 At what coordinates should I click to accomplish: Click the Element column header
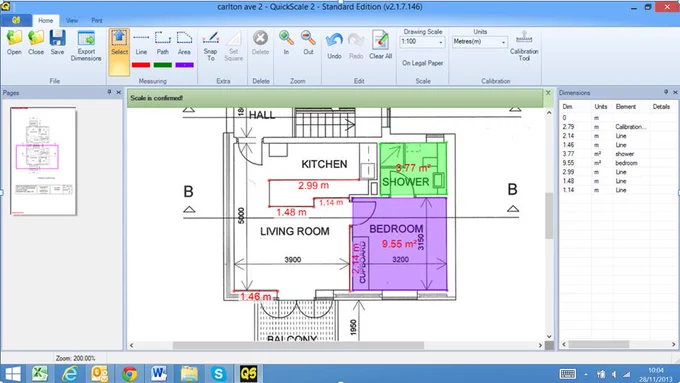[626, 107]
